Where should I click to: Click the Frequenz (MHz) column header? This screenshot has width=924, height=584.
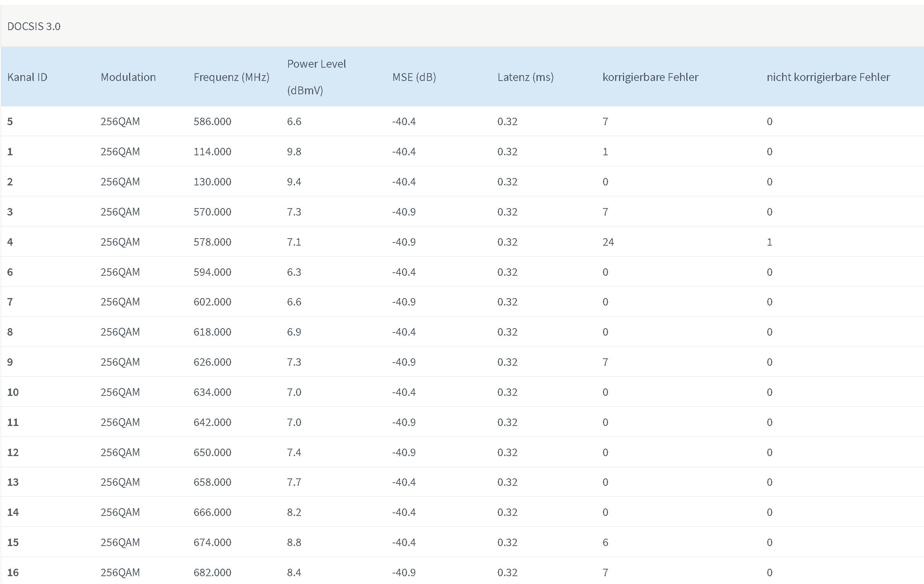click(x=231, y=77)
